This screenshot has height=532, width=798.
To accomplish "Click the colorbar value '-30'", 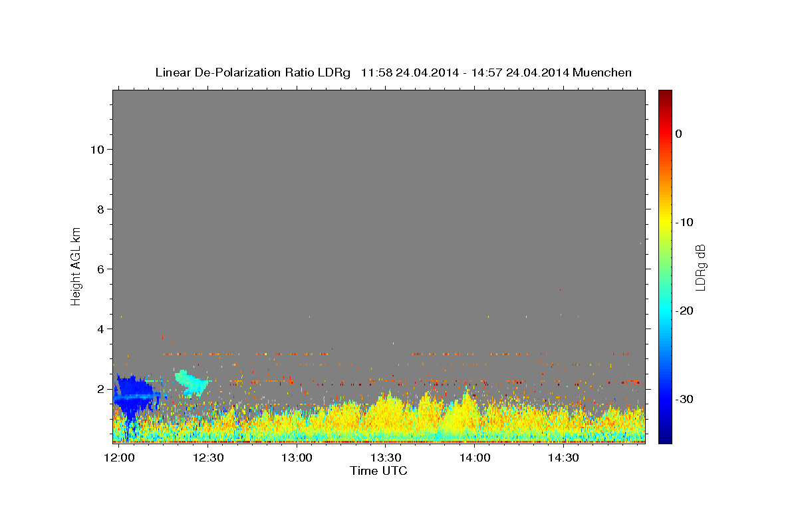I will (x=685, y=400).
